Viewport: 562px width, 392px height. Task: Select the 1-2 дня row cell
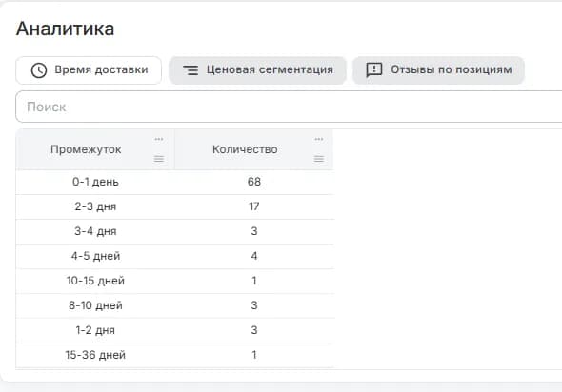(95, 330)
